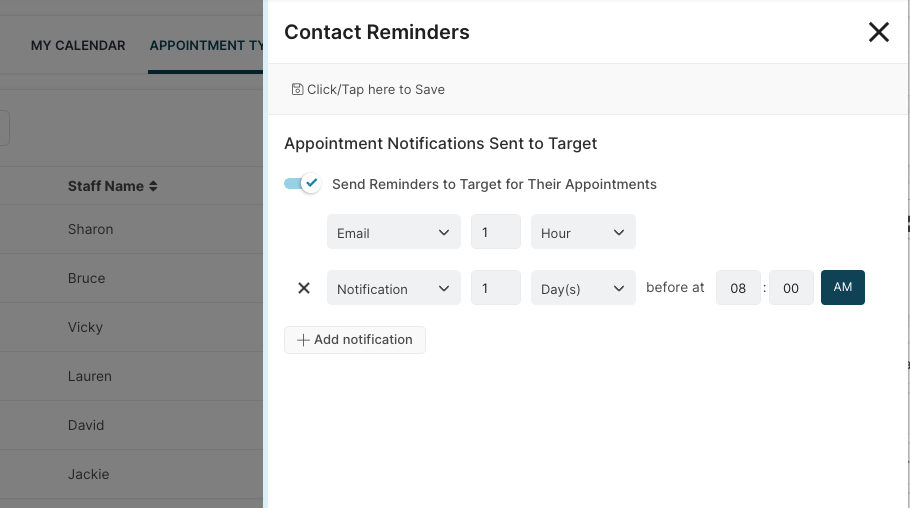Viewport: 910px width, 508px height.
Task: Open the Hour unit dropdown
Action: point(582,233)
